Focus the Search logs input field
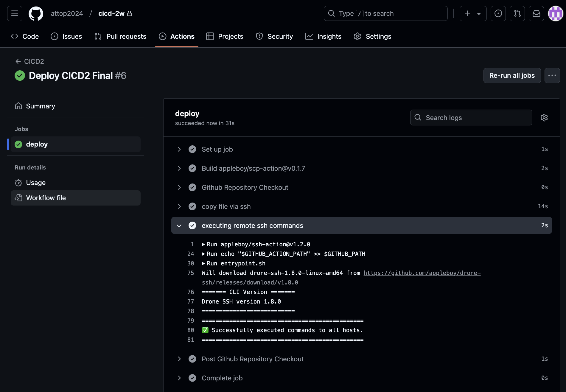 (x=471, y=118)
